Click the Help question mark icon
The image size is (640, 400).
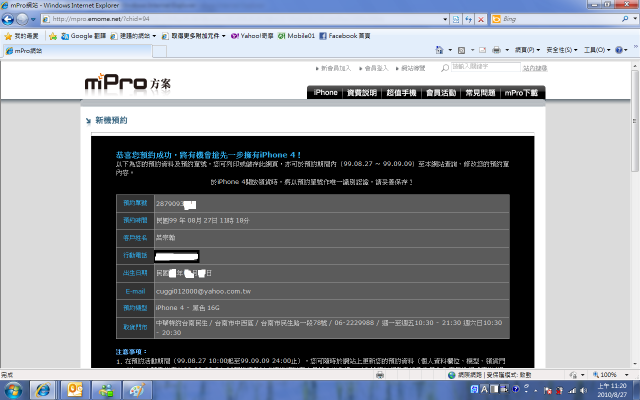click(x=619, y=50)
